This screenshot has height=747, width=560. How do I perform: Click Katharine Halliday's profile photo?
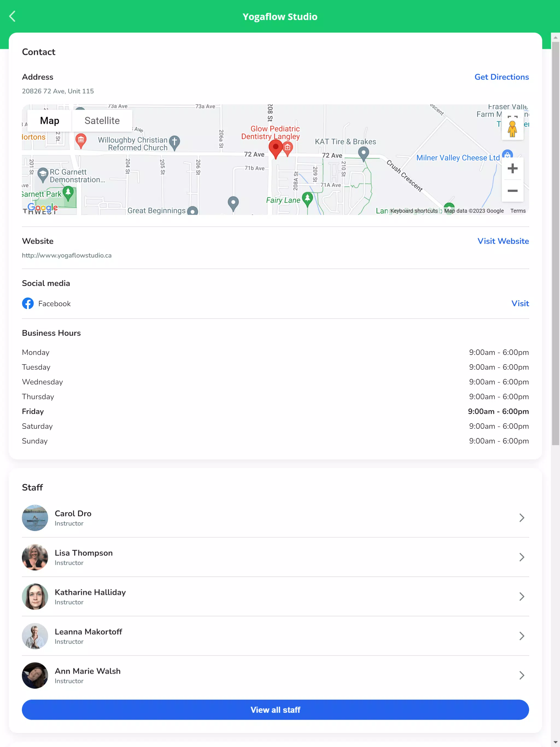(x=35, y=596)
